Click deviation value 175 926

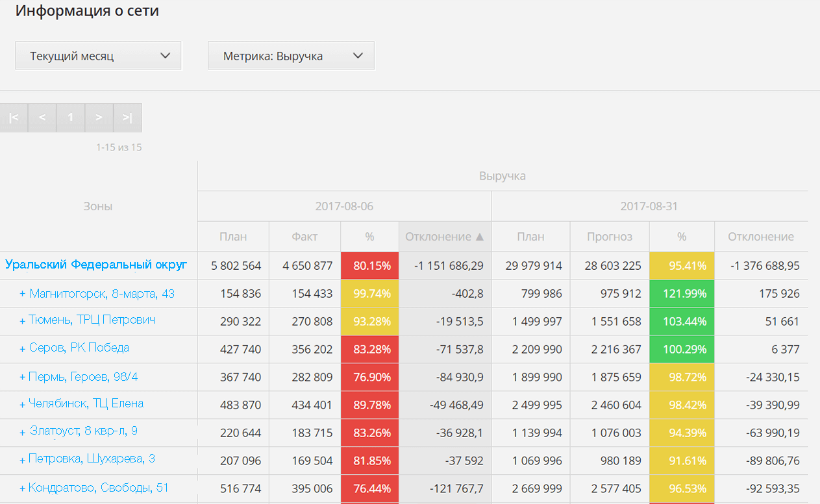pyautogui.click(x=779, y=294)
